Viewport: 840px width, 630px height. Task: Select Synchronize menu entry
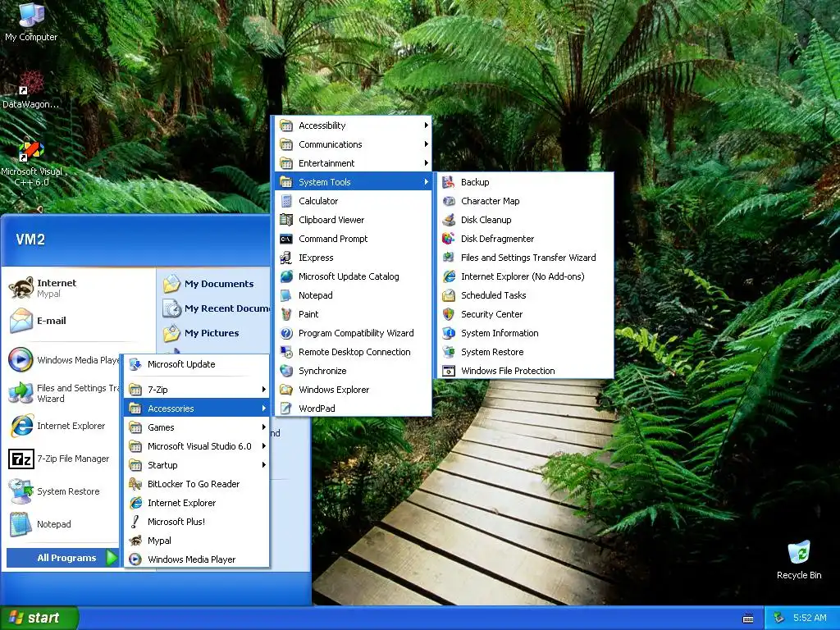[354, 371]
